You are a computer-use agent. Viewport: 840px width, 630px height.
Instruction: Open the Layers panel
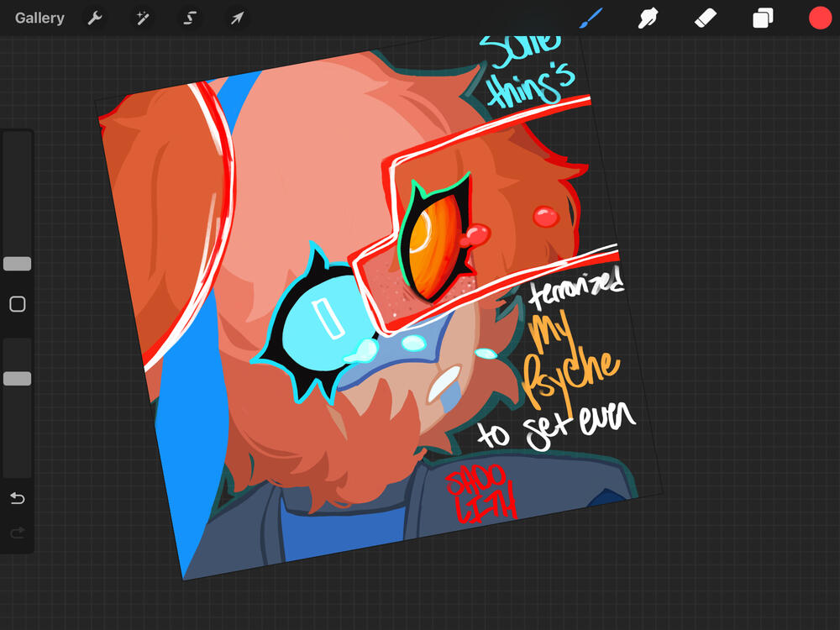click(x=763, y=18)
